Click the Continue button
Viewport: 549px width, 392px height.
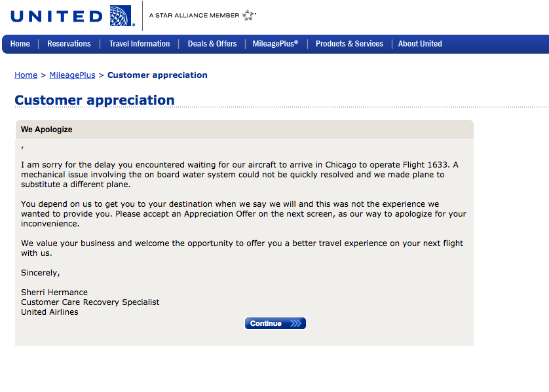point(275,323)
